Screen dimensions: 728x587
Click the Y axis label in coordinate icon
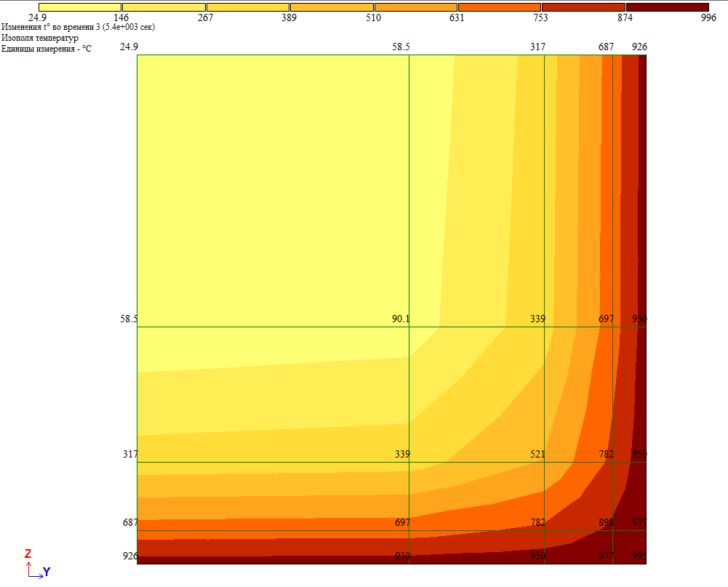[x=47, y=572]
